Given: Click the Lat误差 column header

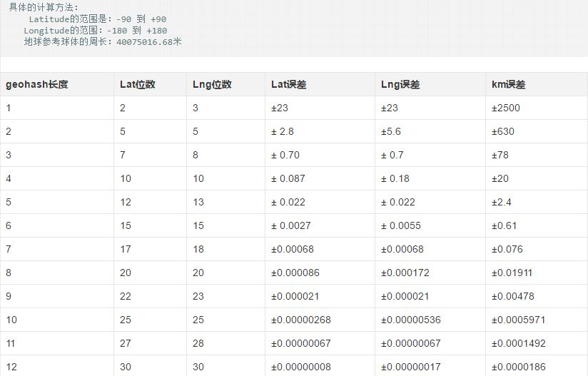Looking at the screenshot, I should 288,84.
